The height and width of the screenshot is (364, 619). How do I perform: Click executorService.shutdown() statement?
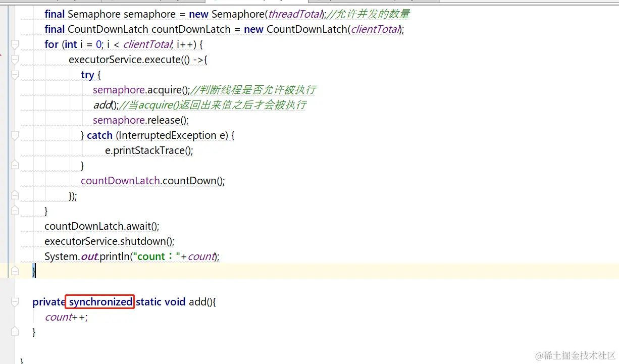110,241
